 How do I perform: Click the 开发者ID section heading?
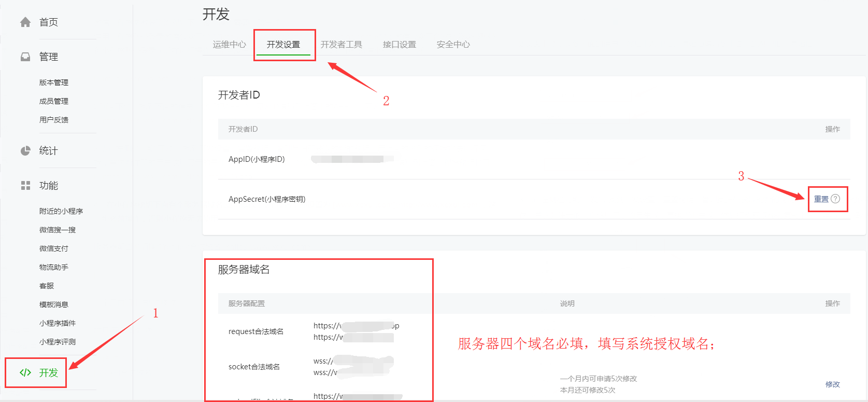[239, 95]
